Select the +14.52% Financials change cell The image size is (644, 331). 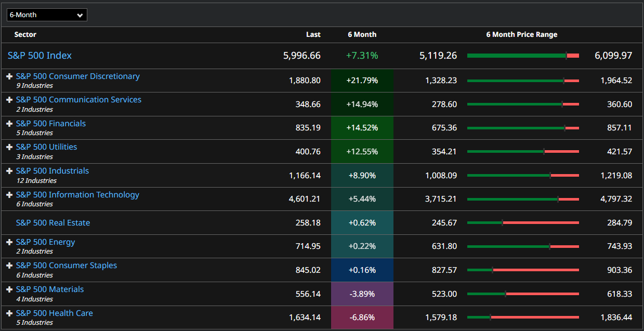pos(362,128)
